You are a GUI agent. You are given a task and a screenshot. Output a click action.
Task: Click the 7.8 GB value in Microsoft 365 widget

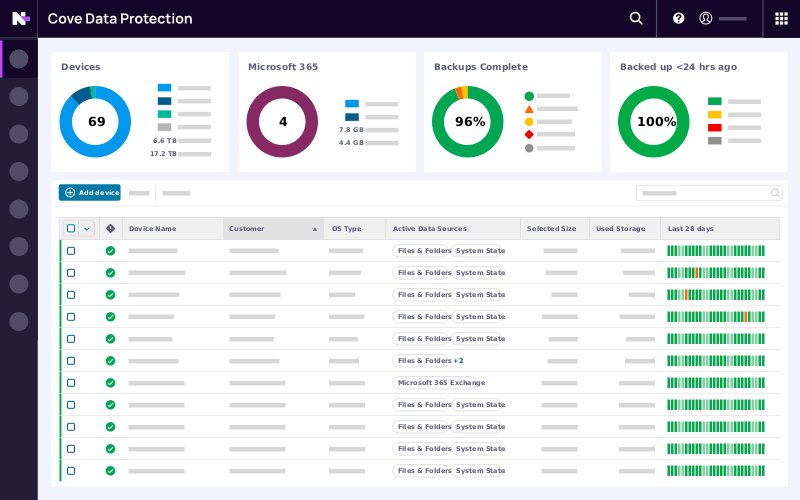[351, 130]
